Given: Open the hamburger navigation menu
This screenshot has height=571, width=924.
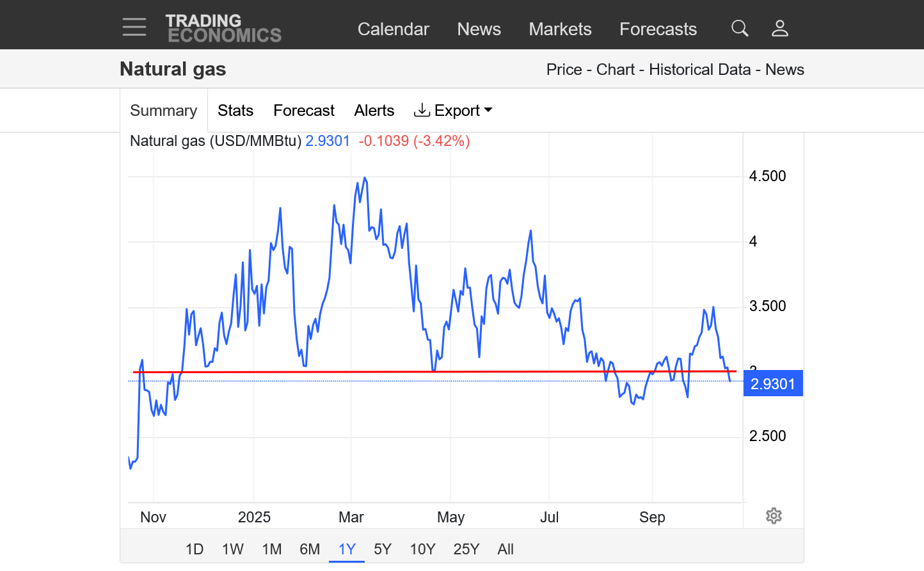Looking at the screenshot, I should [x=134, y=28].
